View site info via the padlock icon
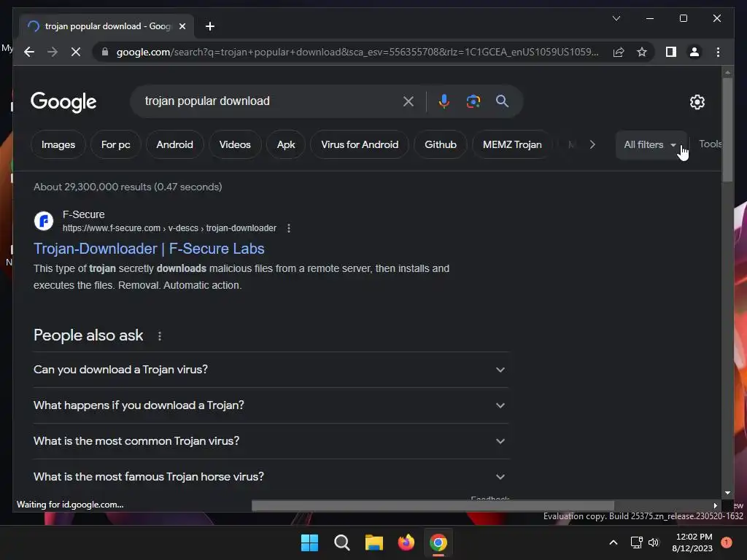This screenshot has width=747, height=560. (x=105, y=52)
